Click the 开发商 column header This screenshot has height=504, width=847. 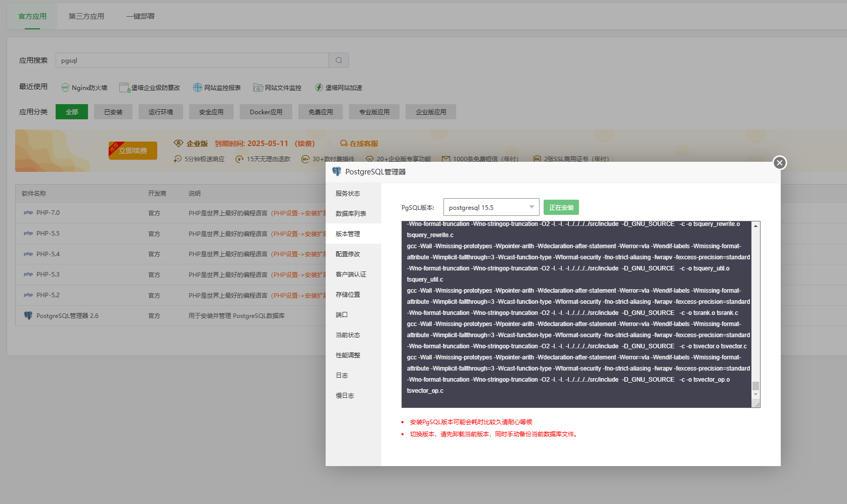(x=157, y=193)
